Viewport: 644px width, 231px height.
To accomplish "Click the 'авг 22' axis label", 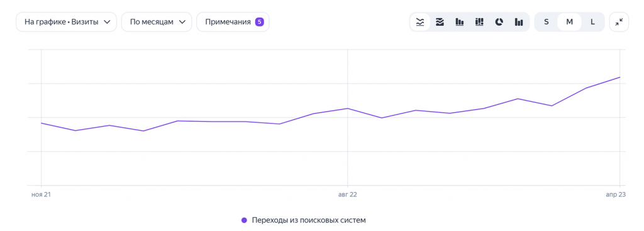I will [x=347, y=195].
